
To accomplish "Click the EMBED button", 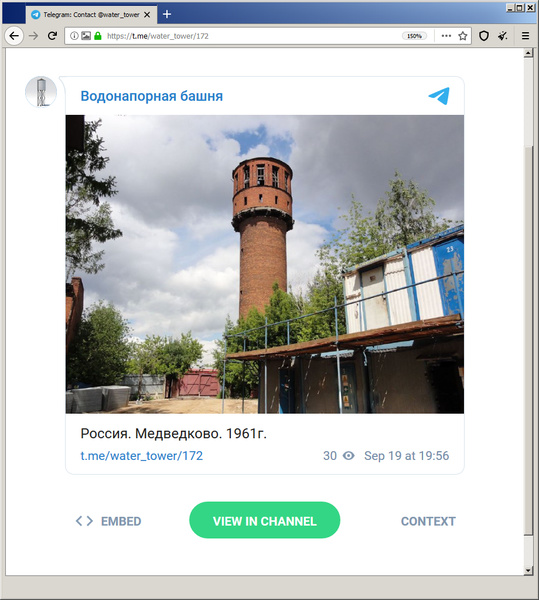I will point(109,521).
